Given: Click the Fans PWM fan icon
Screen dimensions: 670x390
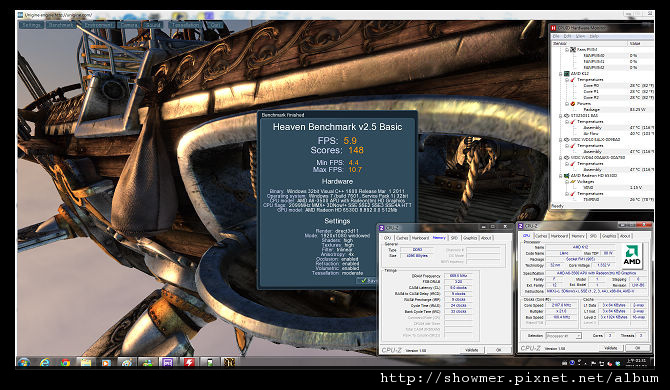Looking at the screenshot, I should [573, 50].
